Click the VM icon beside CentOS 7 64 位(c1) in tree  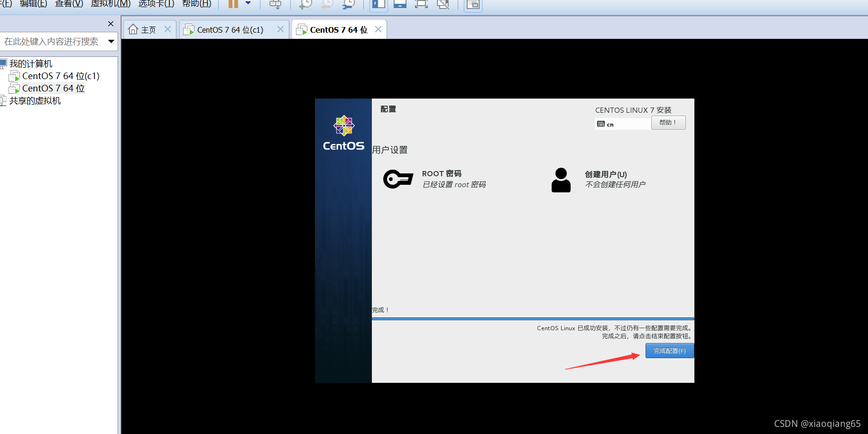(15, 76)
